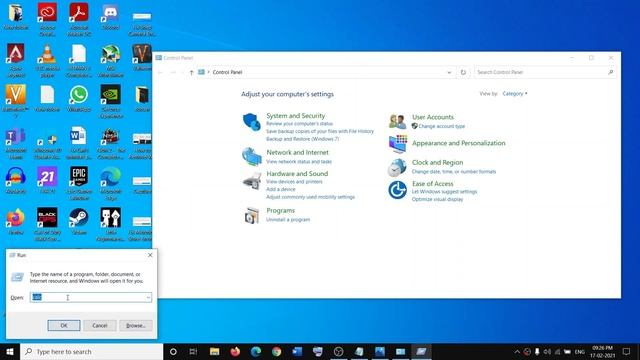Select the Epic Games Launcher icon
Image resolution: width=640 pixels, height=360 pixels.
pyautogui.click(x=79, y=183)
